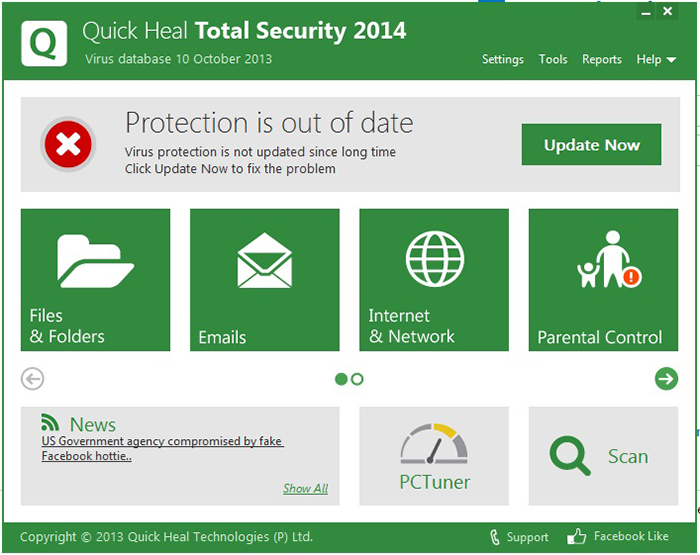This screenshot has height=555, width=700.
Task: Open the Tools menu
Action: point(553,59)
